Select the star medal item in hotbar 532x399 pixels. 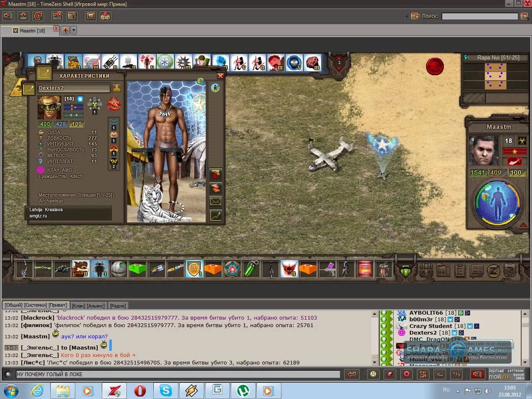pos(232,269)
